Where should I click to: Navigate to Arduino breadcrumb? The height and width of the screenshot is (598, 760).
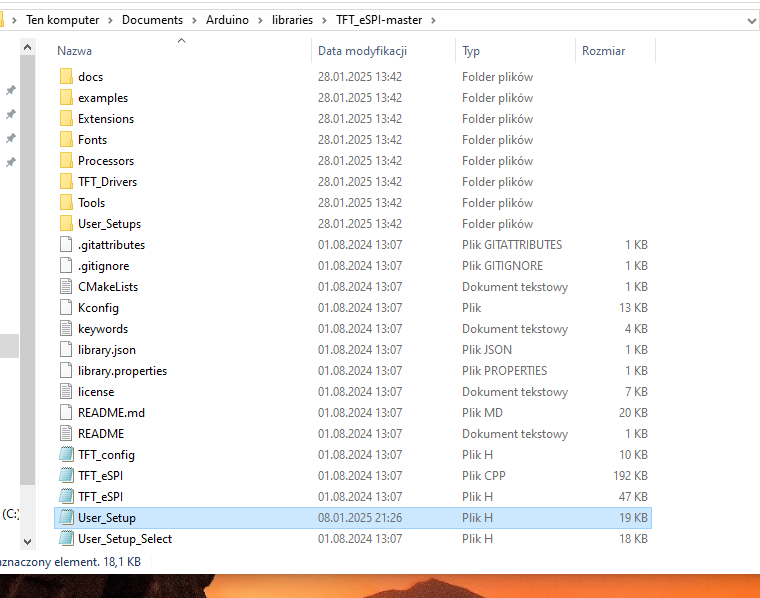227,20
